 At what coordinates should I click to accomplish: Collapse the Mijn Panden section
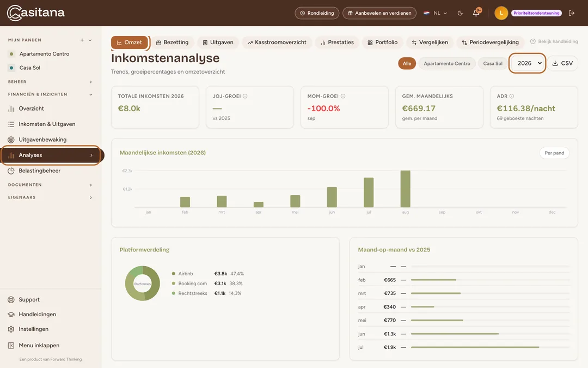[90, 40]
